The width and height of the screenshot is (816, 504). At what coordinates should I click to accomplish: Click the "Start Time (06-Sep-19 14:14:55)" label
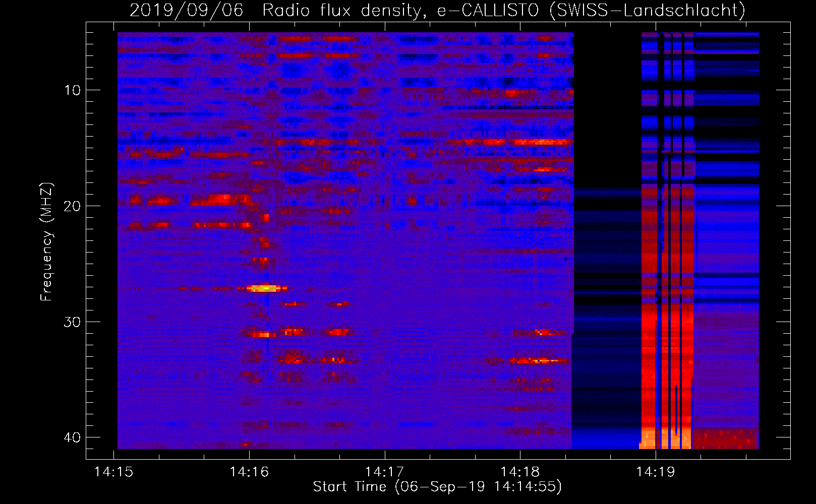coord(437,487)
